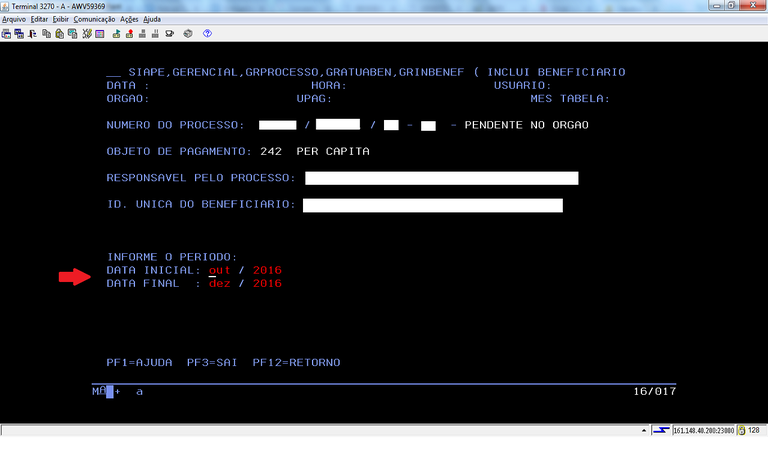
Task: Click the '128' encryption strength value
Action: (754, 431)
